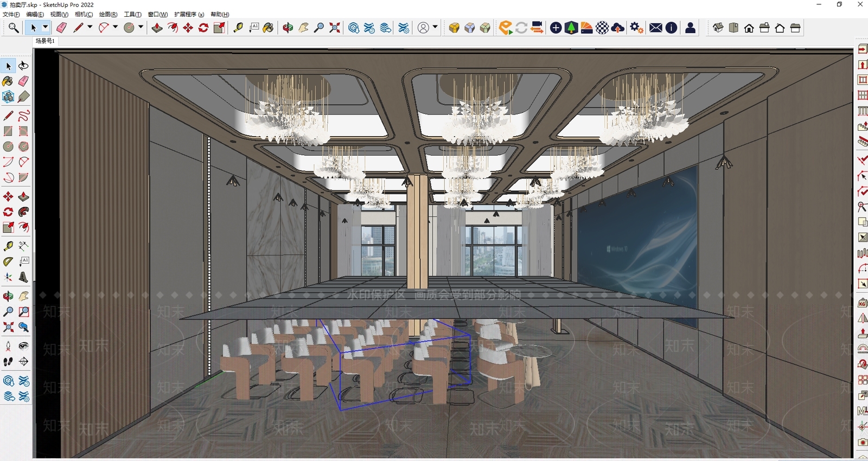Open the 窗口(W) menu
Viewport: 868px width, 461px height.
[158, 15]
